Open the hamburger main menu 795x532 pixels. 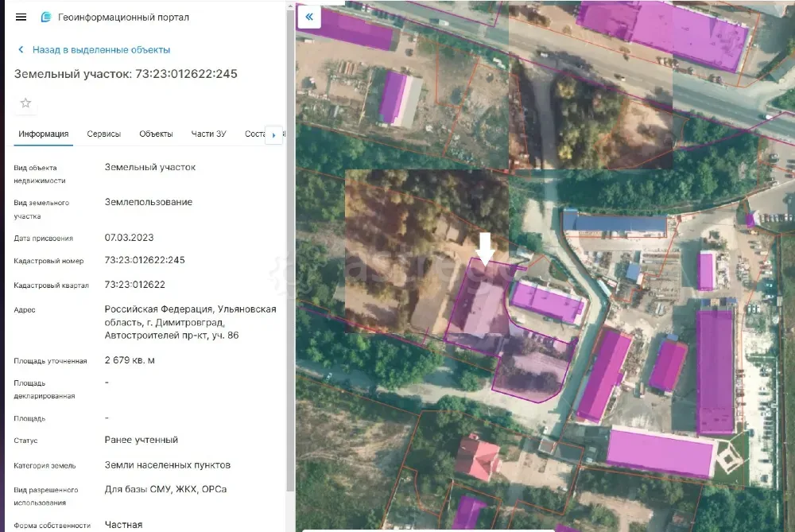pyautogui.click(x=21, y=17)
